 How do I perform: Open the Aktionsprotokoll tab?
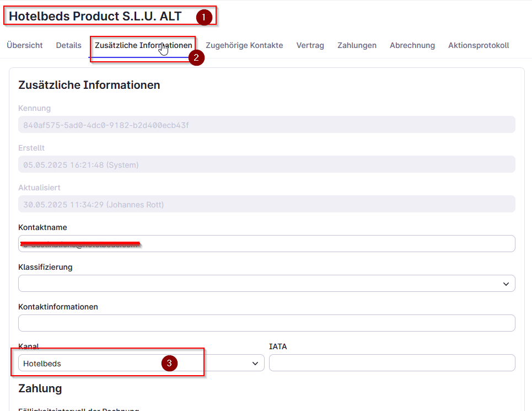pyautogui.click(x=479, y=45)
